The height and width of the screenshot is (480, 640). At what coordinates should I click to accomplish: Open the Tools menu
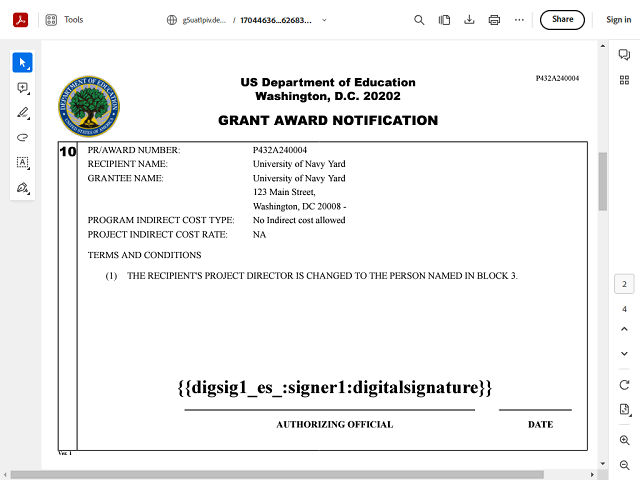(x=73, y=20)
